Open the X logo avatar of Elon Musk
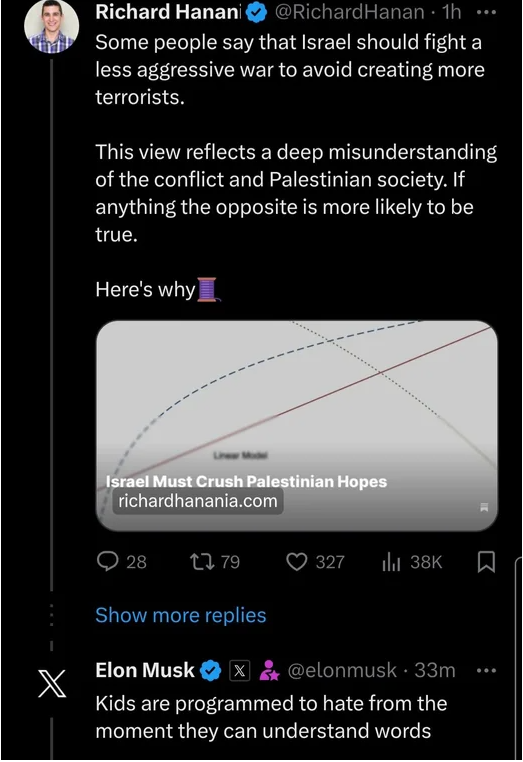The image size is (523, 762). point(52,683)
